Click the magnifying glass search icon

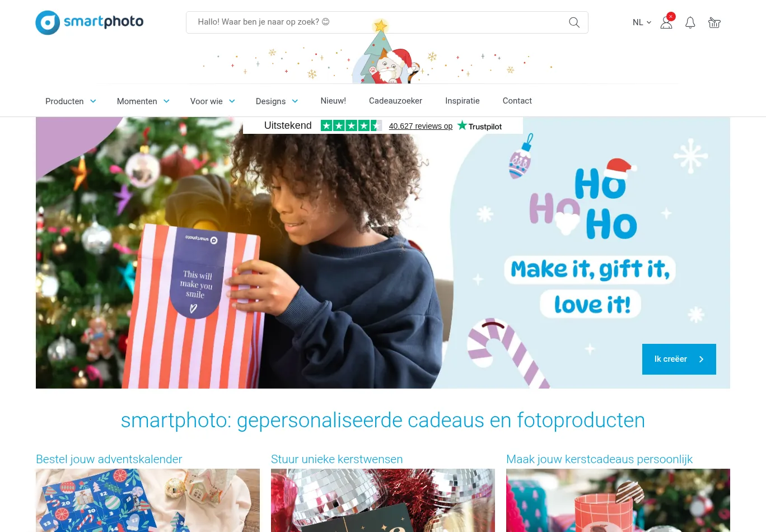point(574,22)
